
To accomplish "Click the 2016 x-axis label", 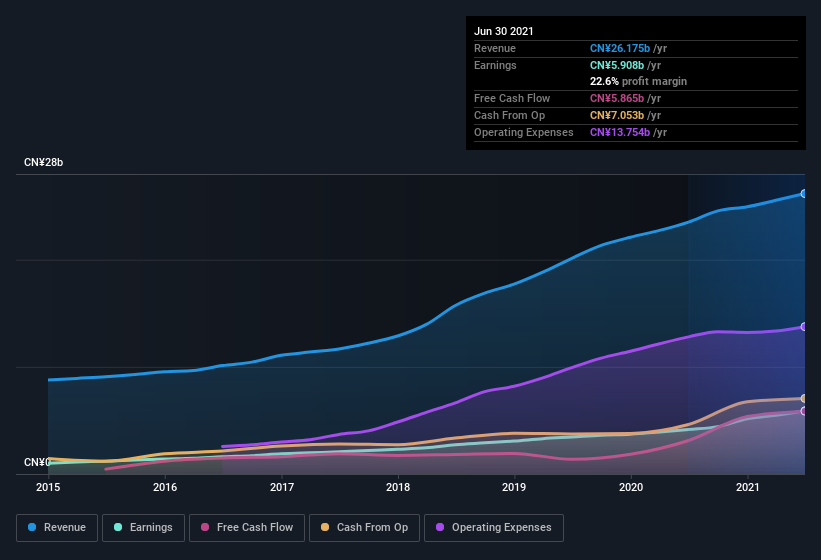I will (165, 487).
